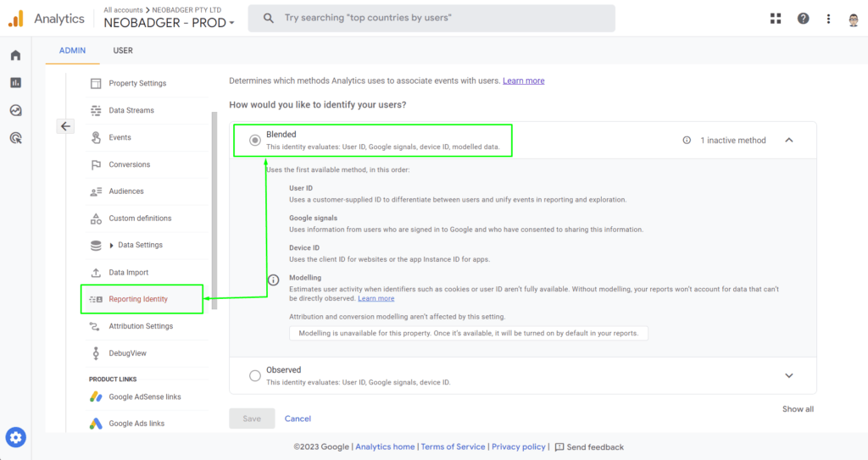The width and height of the screenshot is (868, 460).
Task: Click the search bar input field
Action: click(431, 19)
